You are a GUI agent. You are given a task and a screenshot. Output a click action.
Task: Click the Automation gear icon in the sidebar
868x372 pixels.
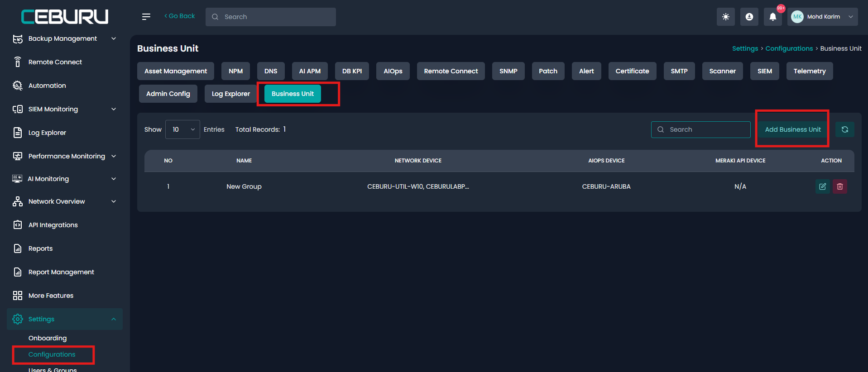tap(18, 86)
